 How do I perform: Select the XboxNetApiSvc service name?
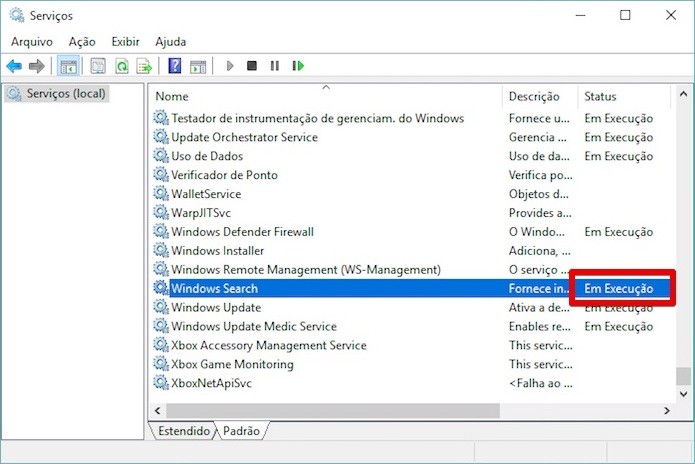211,383
